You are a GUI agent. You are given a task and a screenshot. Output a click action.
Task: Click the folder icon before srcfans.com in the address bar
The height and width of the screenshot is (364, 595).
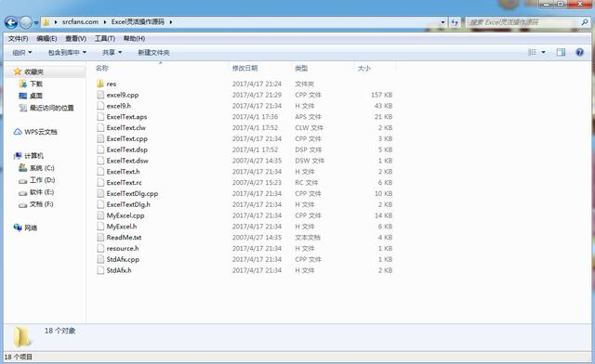tap(46, 22)
